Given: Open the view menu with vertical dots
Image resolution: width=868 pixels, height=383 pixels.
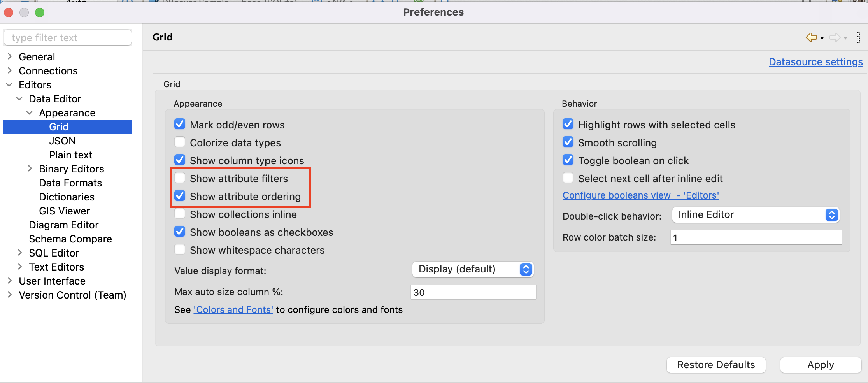Looking at the screenshot, I should coord(859,37).
